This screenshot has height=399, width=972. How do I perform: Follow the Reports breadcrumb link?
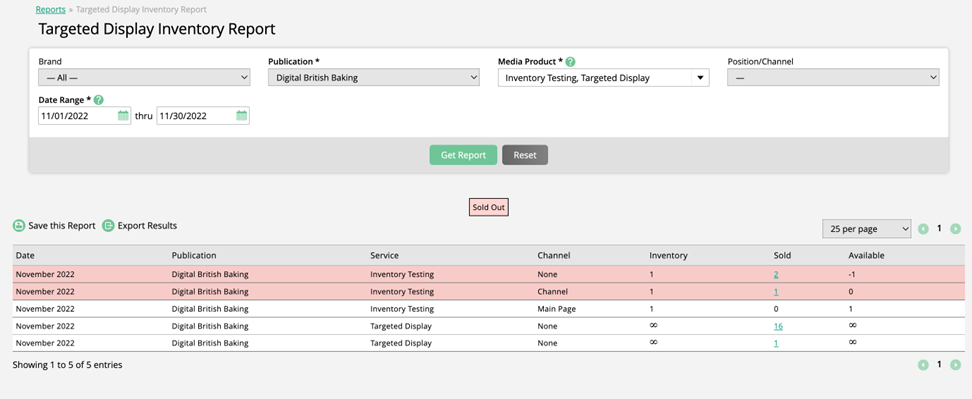tap(51, 9)
